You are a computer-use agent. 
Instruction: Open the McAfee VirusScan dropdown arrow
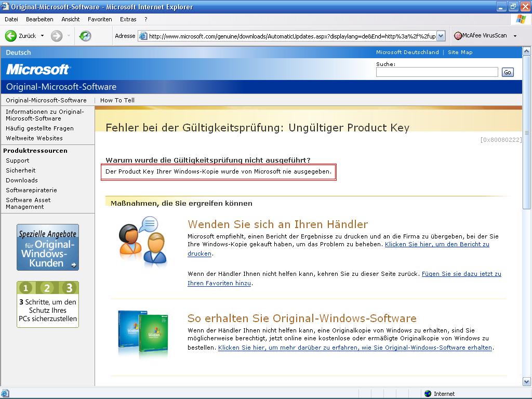515,36
